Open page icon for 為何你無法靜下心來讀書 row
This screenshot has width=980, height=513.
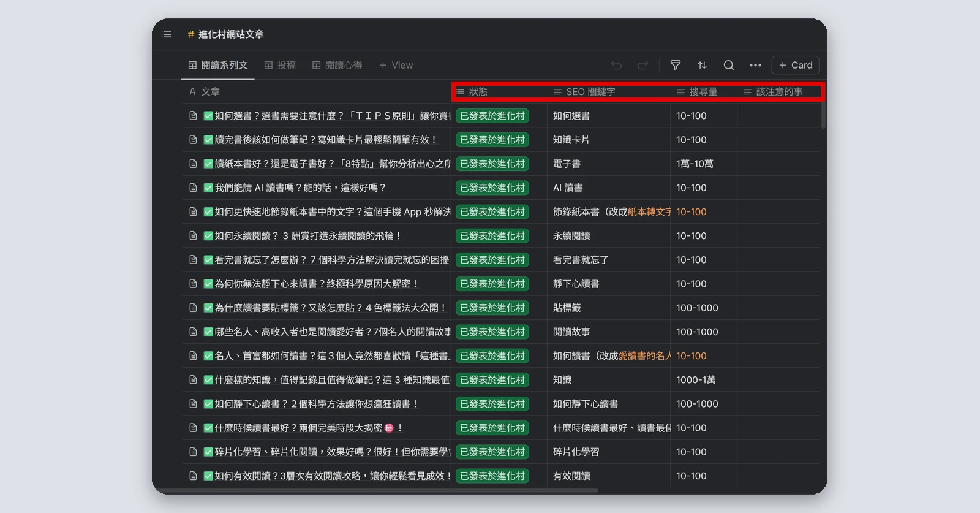pyautogui.click(x=193, y=284)
